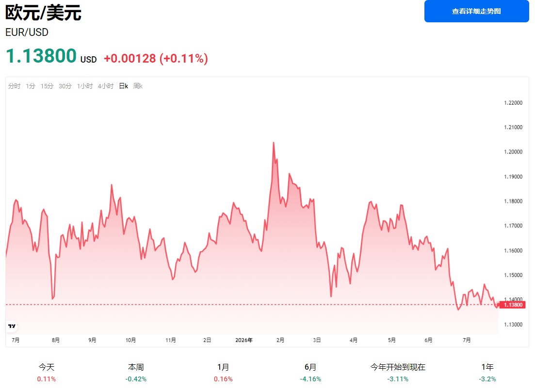
Task: Click the 1.13800 current price label
Action: pos(513,305)
